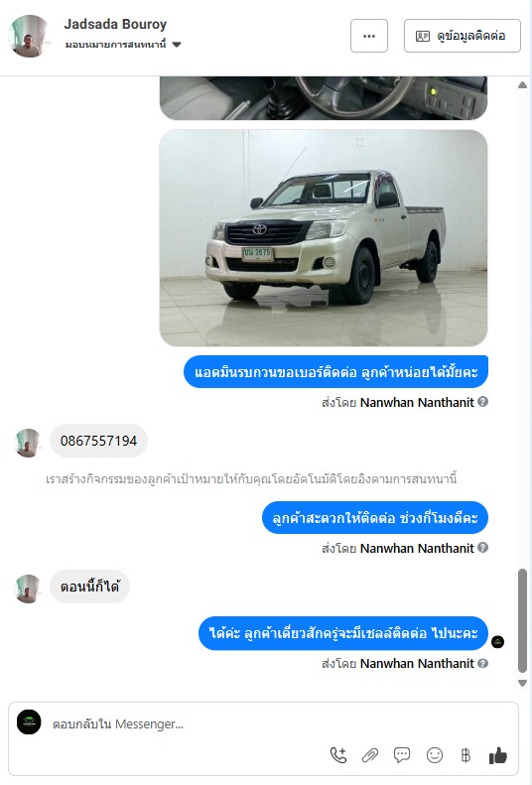The height and width of the screenshot is (785, 532).
Task: Open the three-dots more options button
Action: pyautogui.click(x=369, y=36)
